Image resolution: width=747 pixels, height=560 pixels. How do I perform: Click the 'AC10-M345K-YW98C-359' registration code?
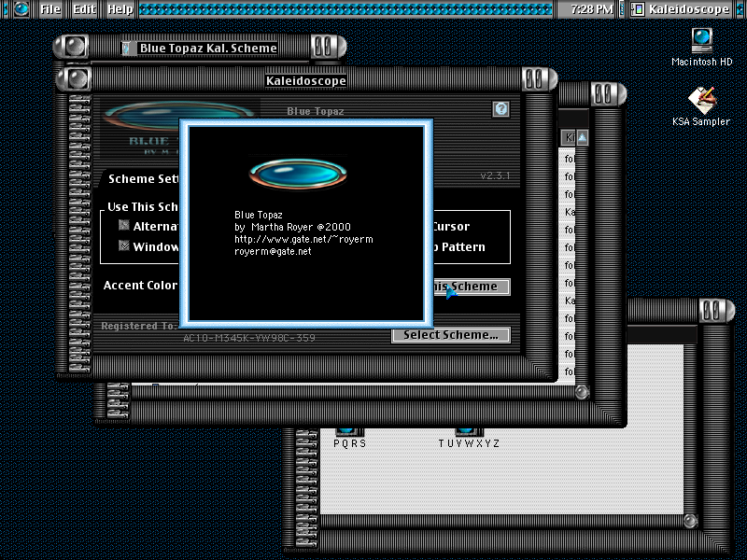(249, 338)
